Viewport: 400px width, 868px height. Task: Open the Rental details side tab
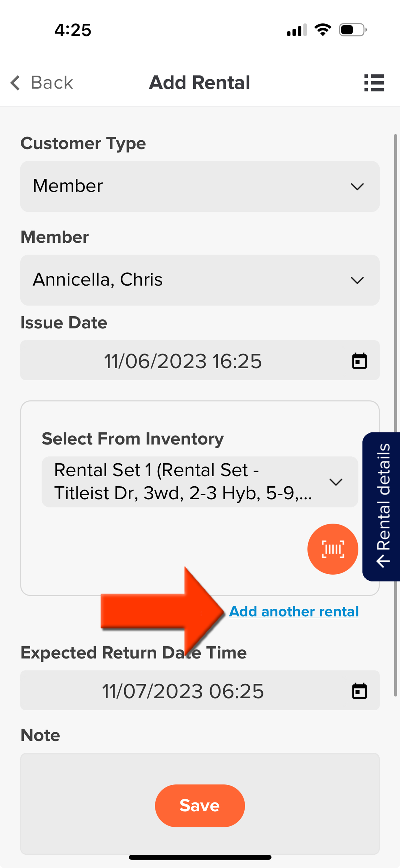pos(381,506)
